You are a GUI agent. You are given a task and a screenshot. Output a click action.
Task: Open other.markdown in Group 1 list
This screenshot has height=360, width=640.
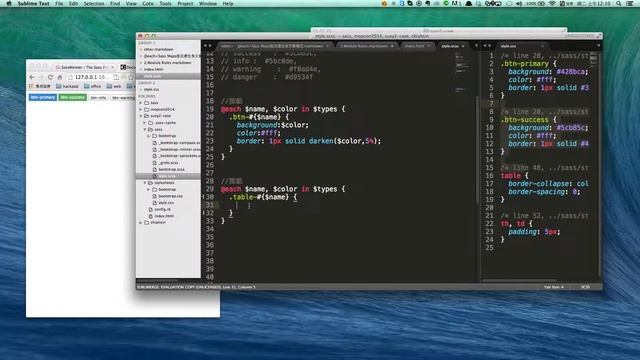[158, 49]
